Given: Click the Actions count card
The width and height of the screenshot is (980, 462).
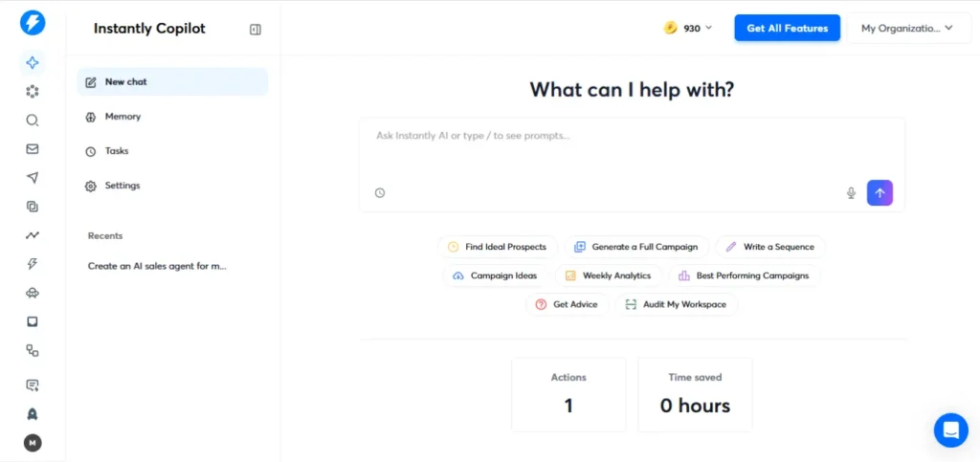Looking at the screenshot, I should (568, 395).
